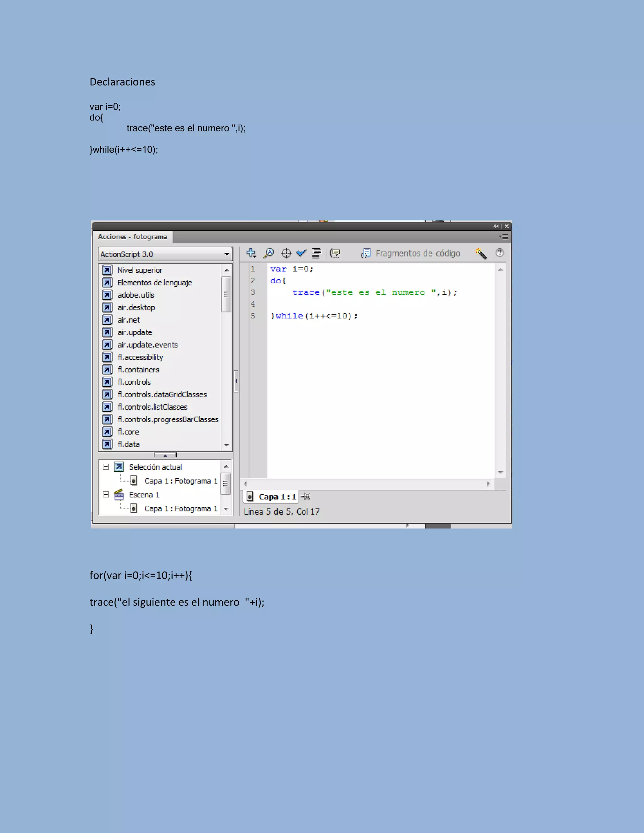Click the add new script item plus icon
Screen dimensions: 644x833
(251, 253)
